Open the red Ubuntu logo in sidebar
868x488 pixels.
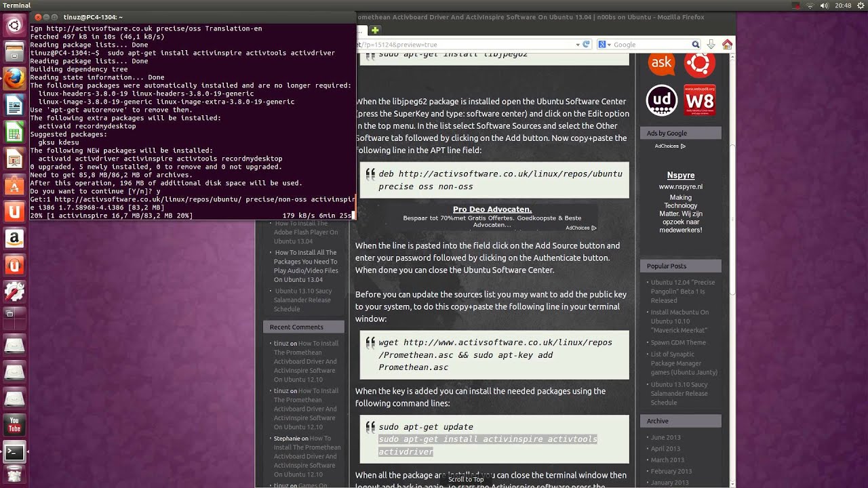tap(700, 64)
